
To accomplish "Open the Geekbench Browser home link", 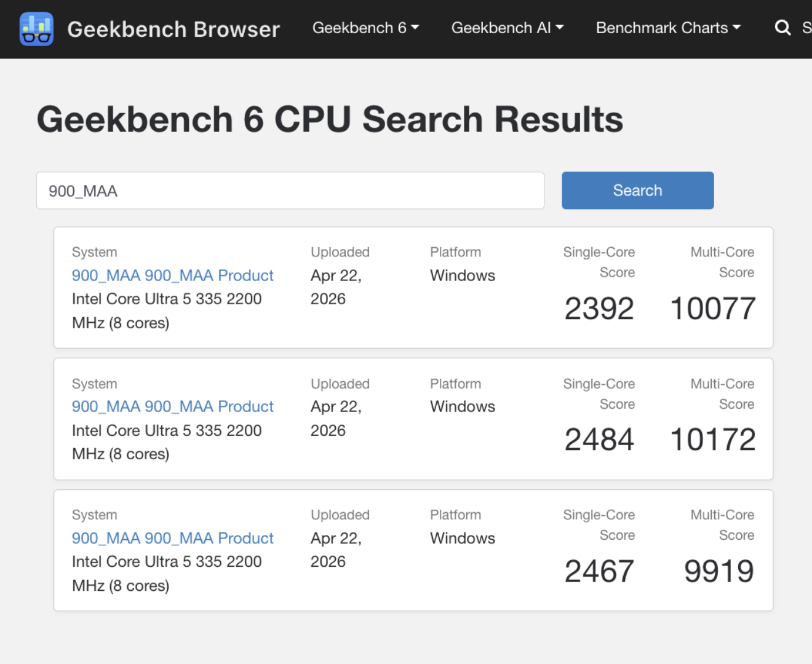I will pos(173,29).
